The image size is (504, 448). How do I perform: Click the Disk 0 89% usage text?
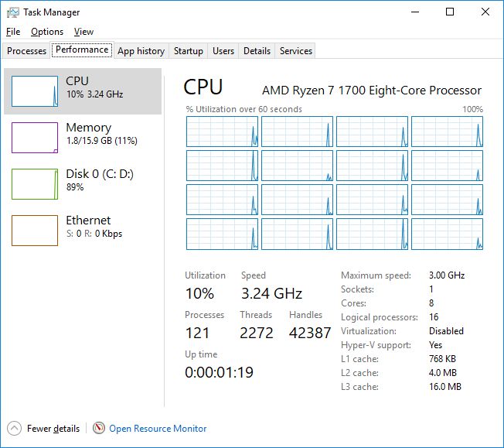[x=75, y=187]
